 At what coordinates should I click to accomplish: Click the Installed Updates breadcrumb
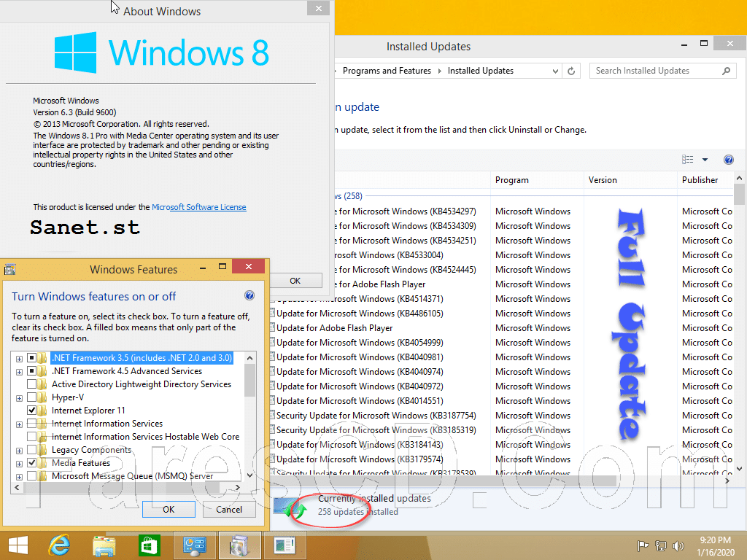(x=481, y=71)
